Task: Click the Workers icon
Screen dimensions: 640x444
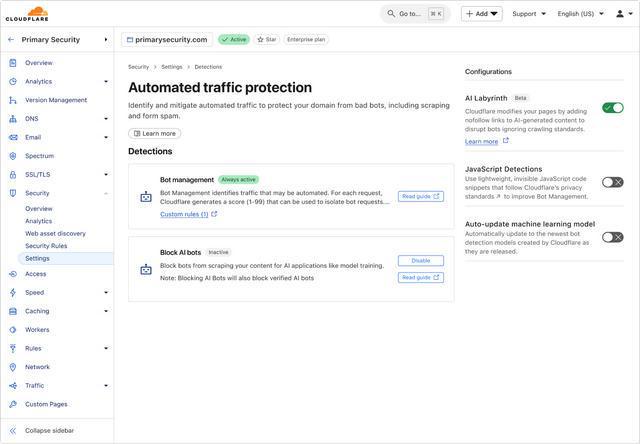Action: click(x=13, y=330)
